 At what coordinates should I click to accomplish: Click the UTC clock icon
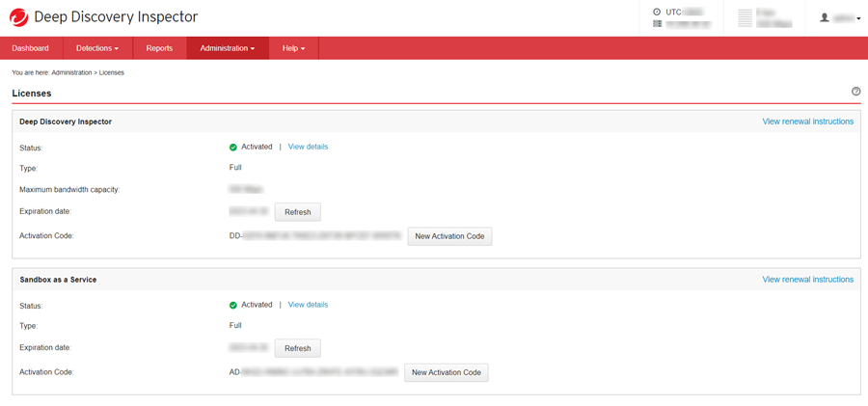[x=657, y=13]
